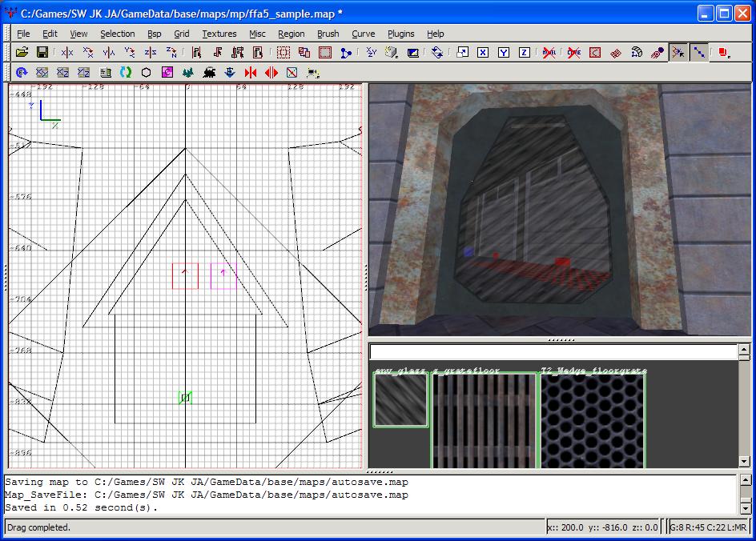Toggle the crossed-out MODEL filter icon
This screenshot has width=756, height=541.
549,52
